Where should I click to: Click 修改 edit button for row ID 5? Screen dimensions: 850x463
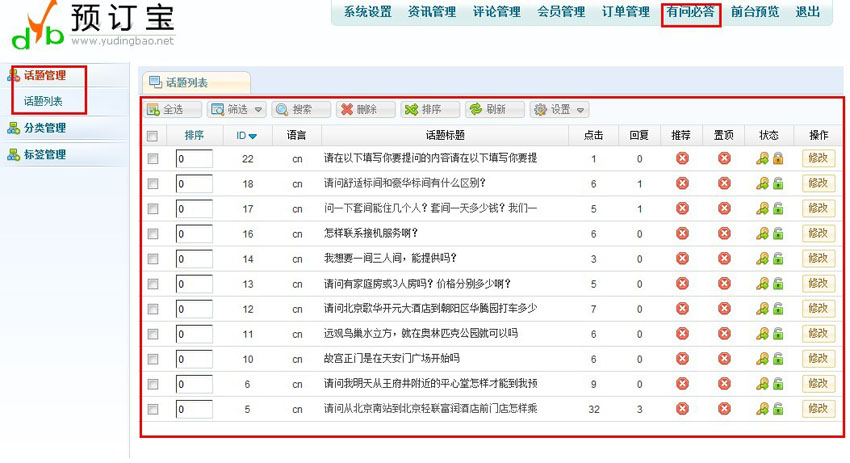[818, 409]
